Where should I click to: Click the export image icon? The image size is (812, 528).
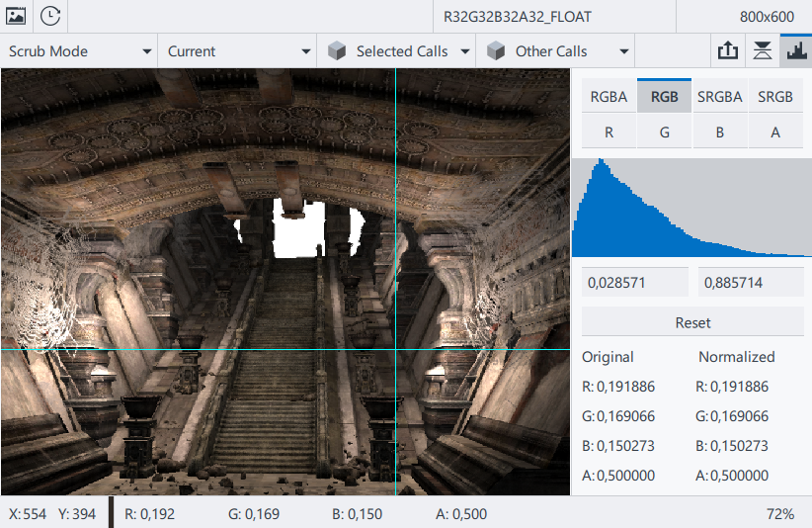point(728,50)
